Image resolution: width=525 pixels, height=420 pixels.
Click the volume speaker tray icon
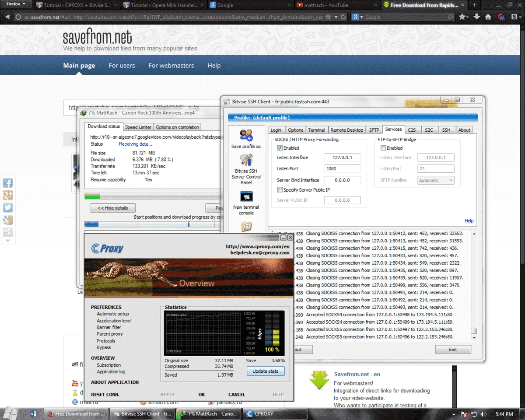tap(483, 414)
